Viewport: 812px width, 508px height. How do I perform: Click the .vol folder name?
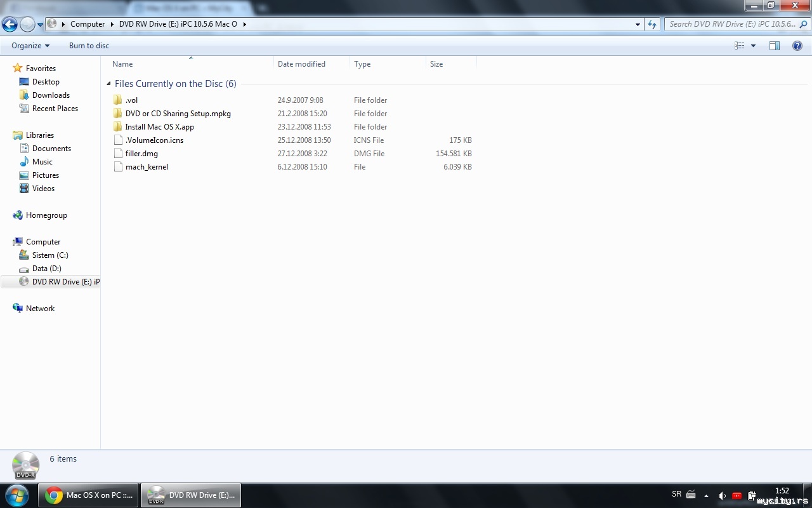pyautogui.click(x=131, y=100)
